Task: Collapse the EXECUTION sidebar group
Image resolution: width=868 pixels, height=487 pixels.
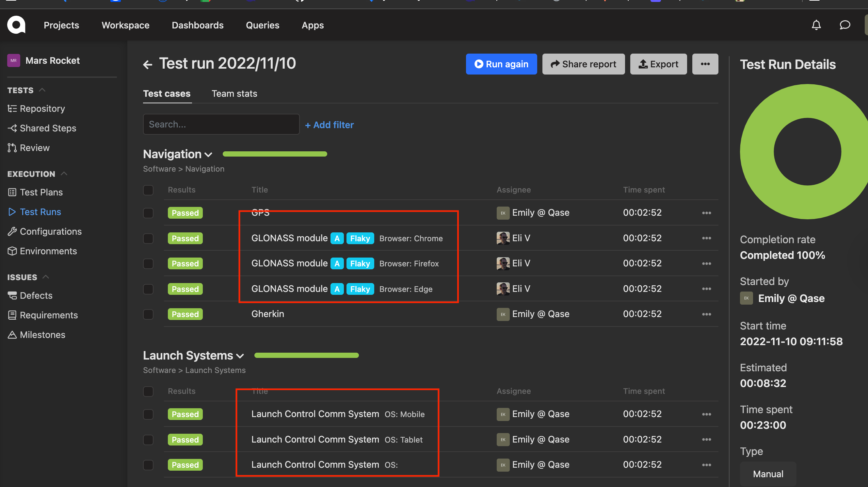Action: 64,174
